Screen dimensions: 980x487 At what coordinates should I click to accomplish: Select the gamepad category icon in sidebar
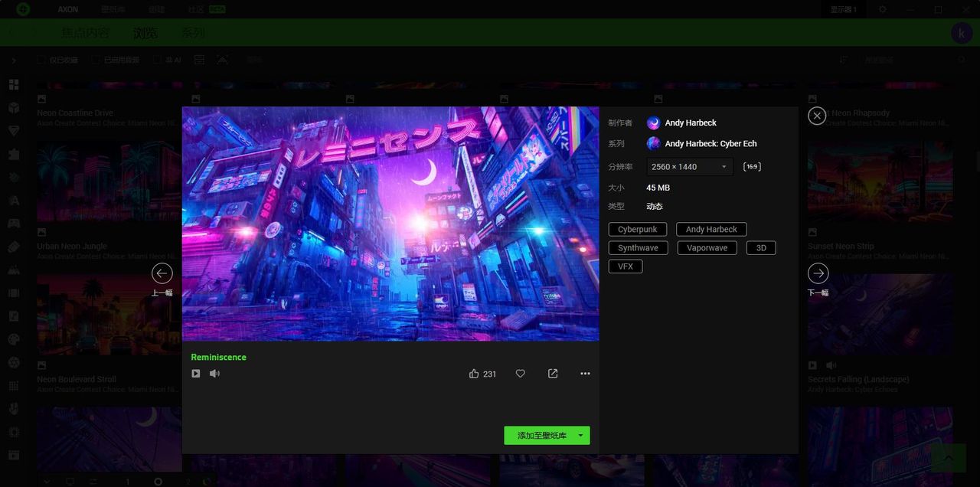14,224
